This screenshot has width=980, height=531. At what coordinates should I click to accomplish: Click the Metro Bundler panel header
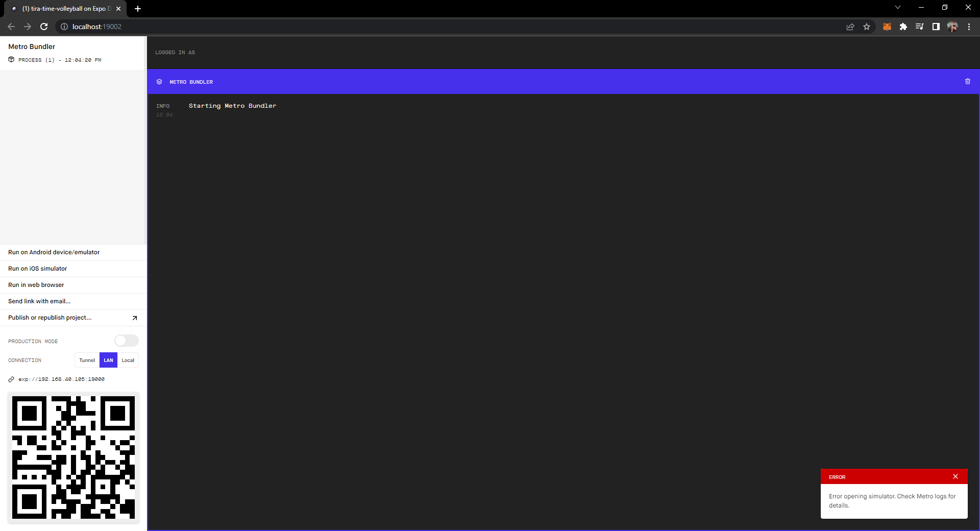(x=563, y=82)
